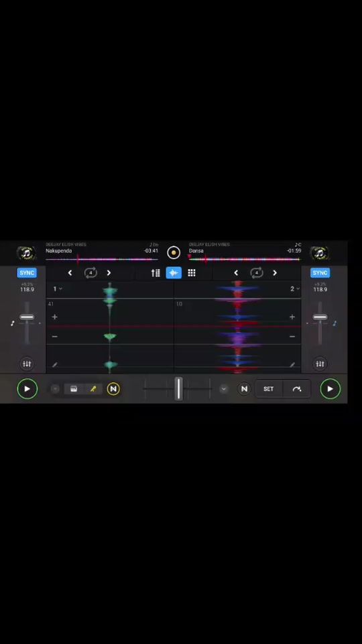
Task: Edit the right deck beat grid pencil
Action: [x=292, y=365]
